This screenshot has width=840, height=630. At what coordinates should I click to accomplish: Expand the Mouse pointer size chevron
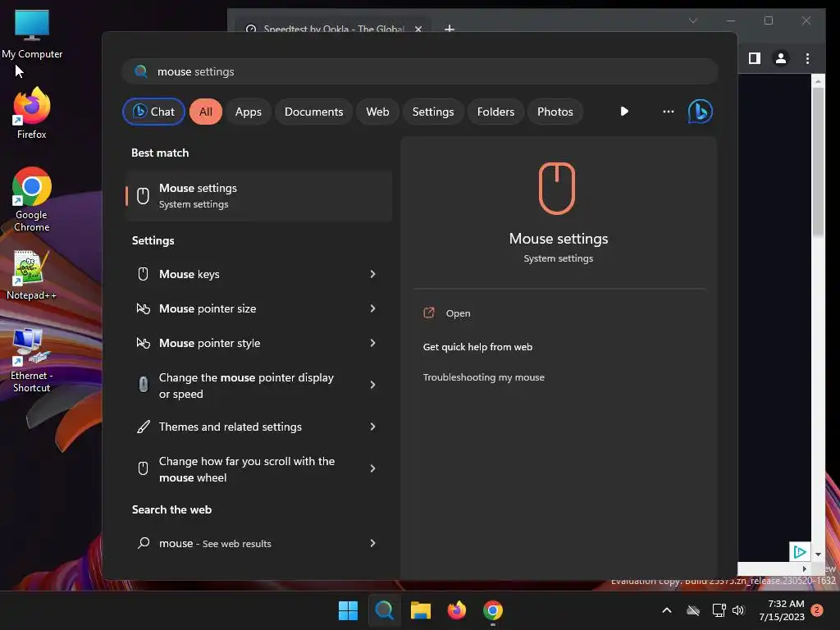(x=373, y=308)
